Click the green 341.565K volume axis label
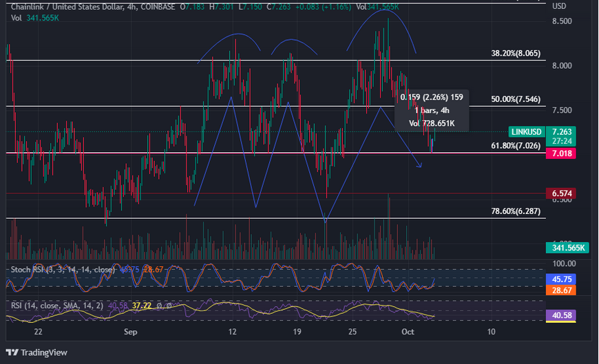Image resolution: width=599 pixels, height=364 pixels. (568, 247)
